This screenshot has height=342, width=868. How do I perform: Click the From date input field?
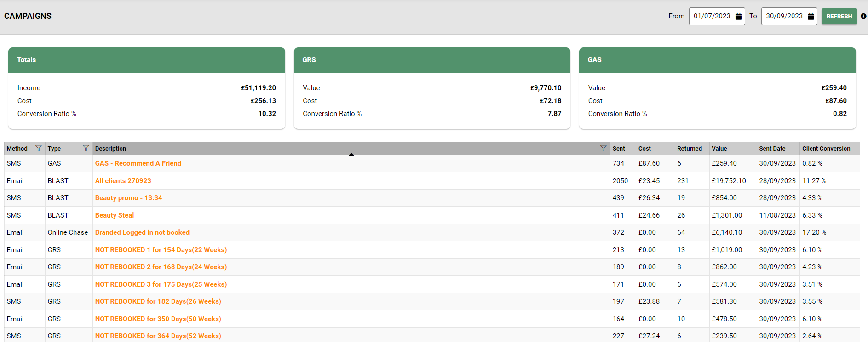[x=712, y=16]
